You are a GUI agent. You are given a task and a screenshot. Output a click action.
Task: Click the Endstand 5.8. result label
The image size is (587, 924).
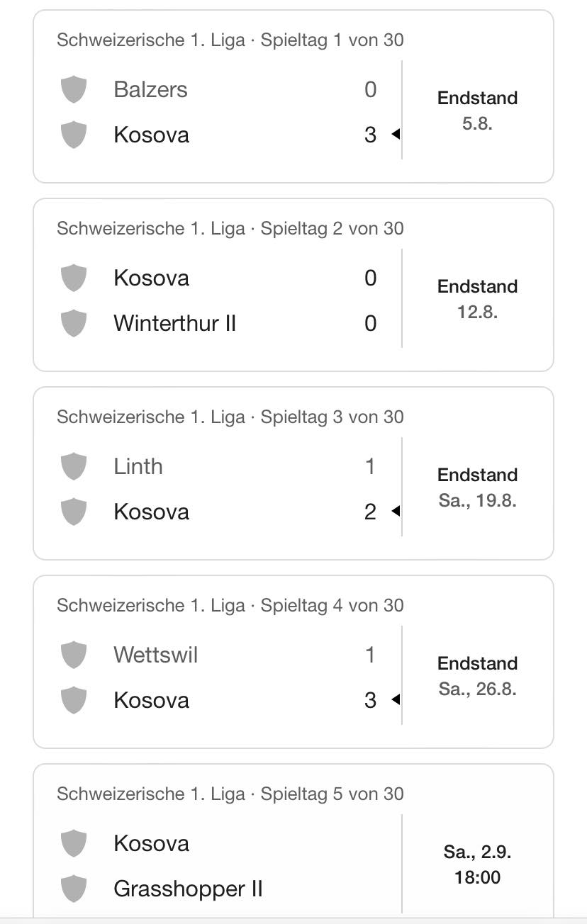pyautogui.click(x=477, y=111)
